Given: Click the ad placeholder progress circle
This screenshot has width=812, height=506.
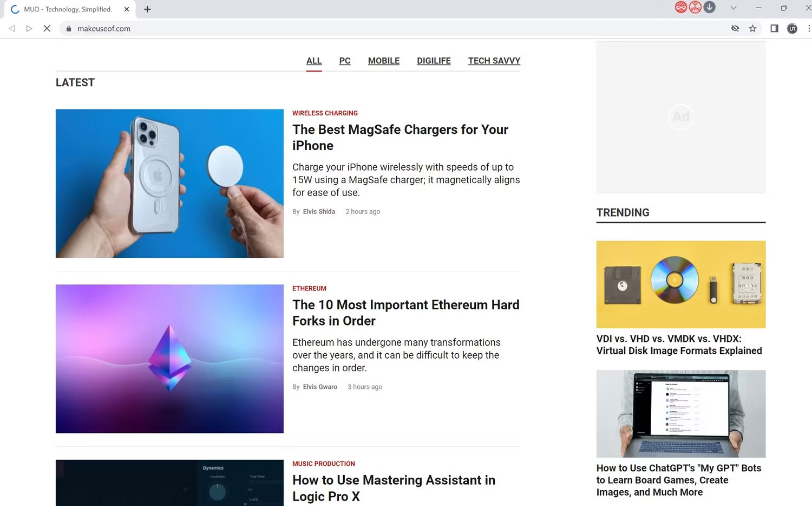Looking at the screenshot, I should pos(681,116).
